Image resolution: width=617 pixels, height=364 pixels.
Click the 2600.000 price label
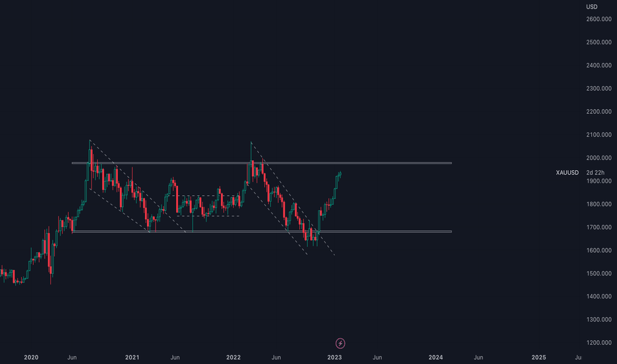(599, 19)
